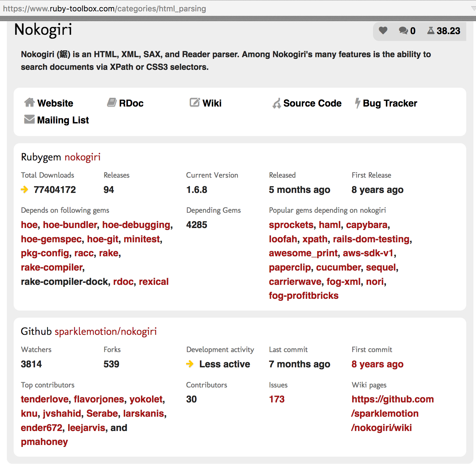
Task: Open the cucumber gem link
Action: [x=339, y=268]
